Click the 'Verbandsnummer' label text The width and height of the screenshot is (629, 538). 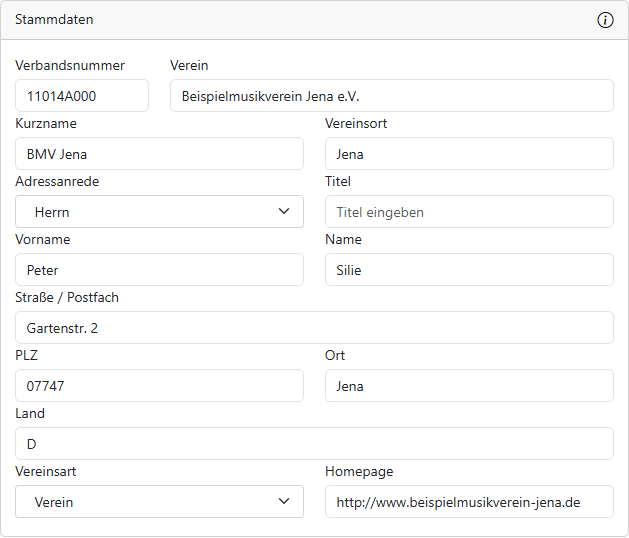(70, 65)
